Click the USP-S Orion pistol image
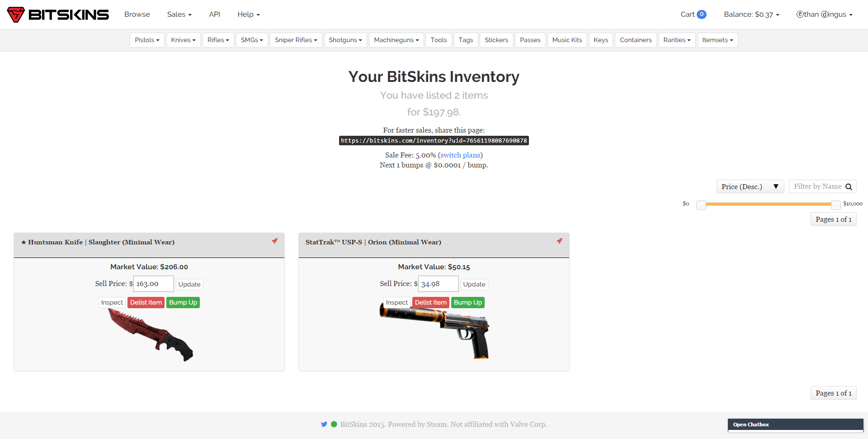 click(x=435, y=331)
